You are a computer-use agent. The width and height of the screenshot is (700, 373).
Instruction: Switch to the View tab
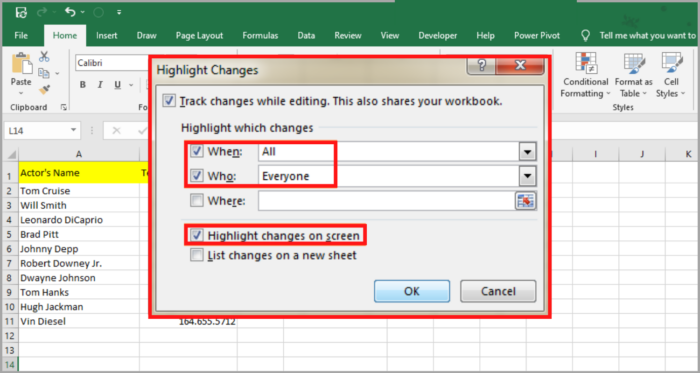click(x=390, y=36)
